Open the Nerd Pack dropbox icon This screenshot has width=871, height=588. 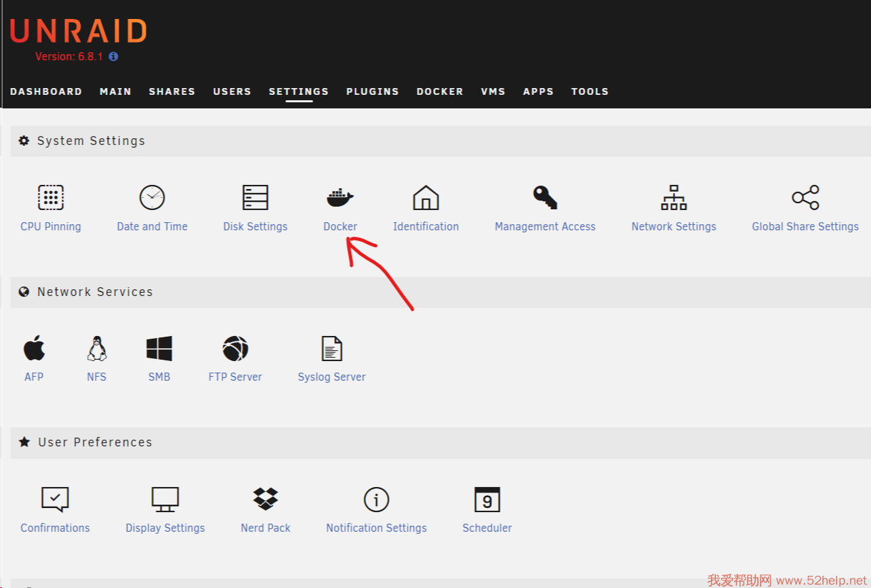pos(265,499)
